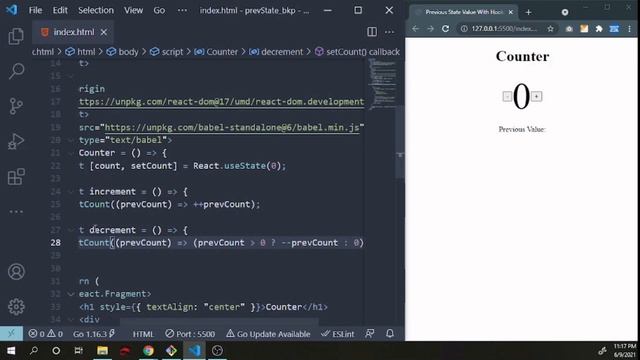Open the taskbar search
This screenshot has width=640, height=360.
click(34, 351)
